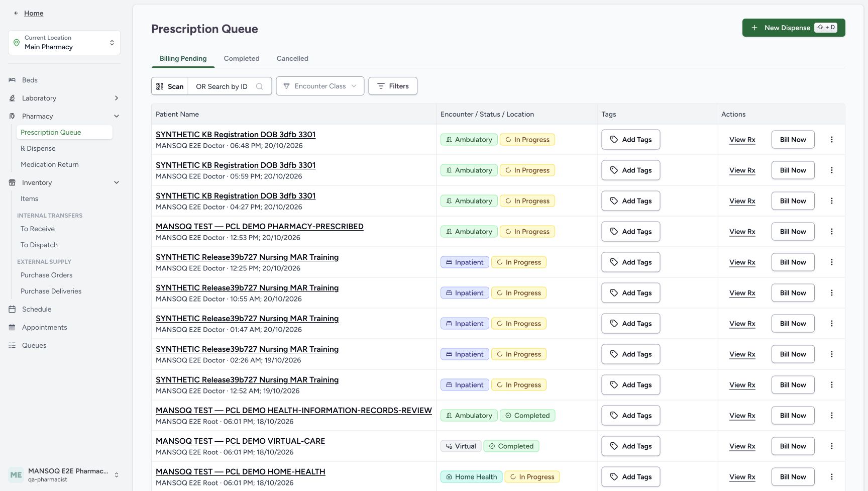The width and height of the screenshot is (868, 491).
Task: Open the Filters button
Action: tap(393, 86)
